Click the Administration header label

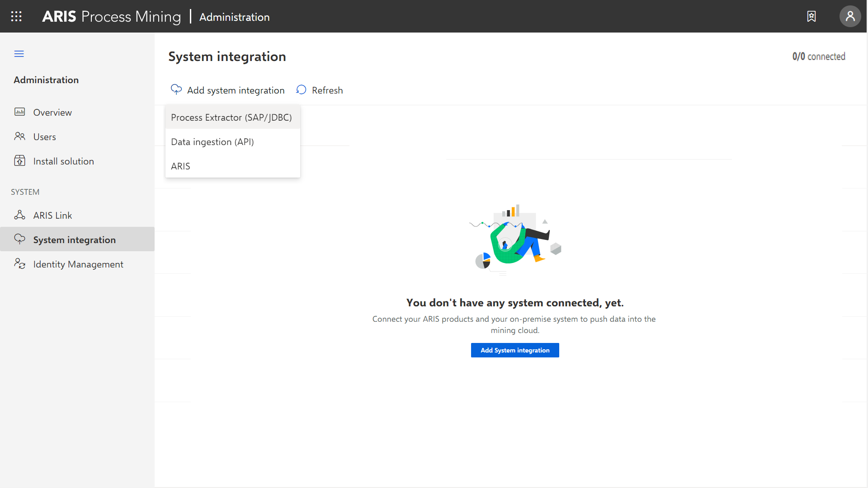[x=235, y=17]
